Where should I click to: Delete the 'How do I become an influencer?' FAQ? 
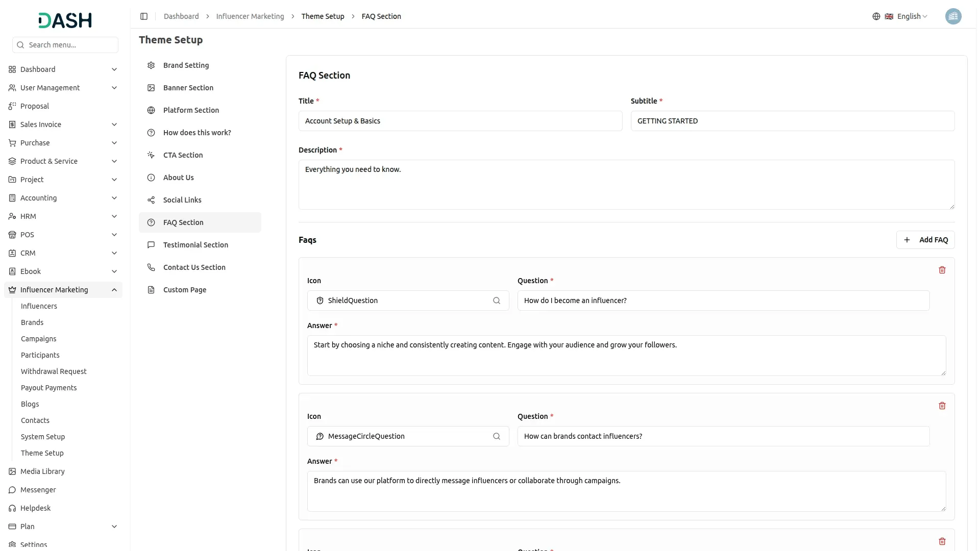click(x=942, y=270)
